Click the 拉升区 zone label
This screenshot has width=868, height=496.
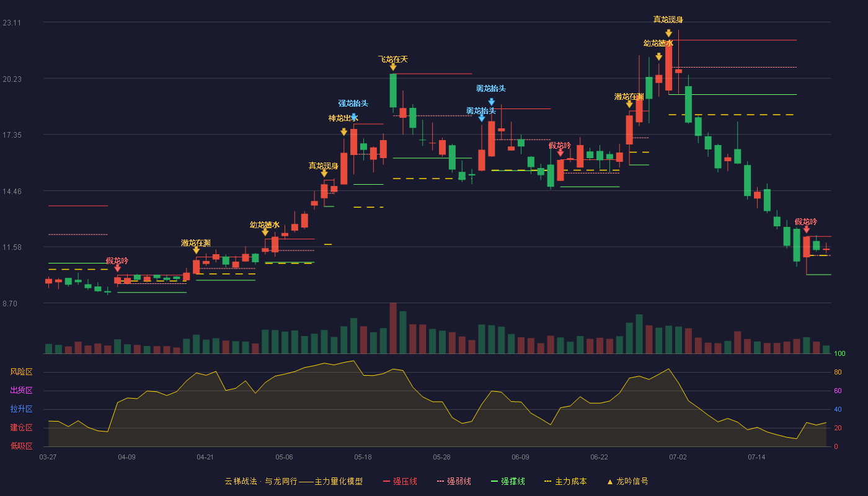21,409
